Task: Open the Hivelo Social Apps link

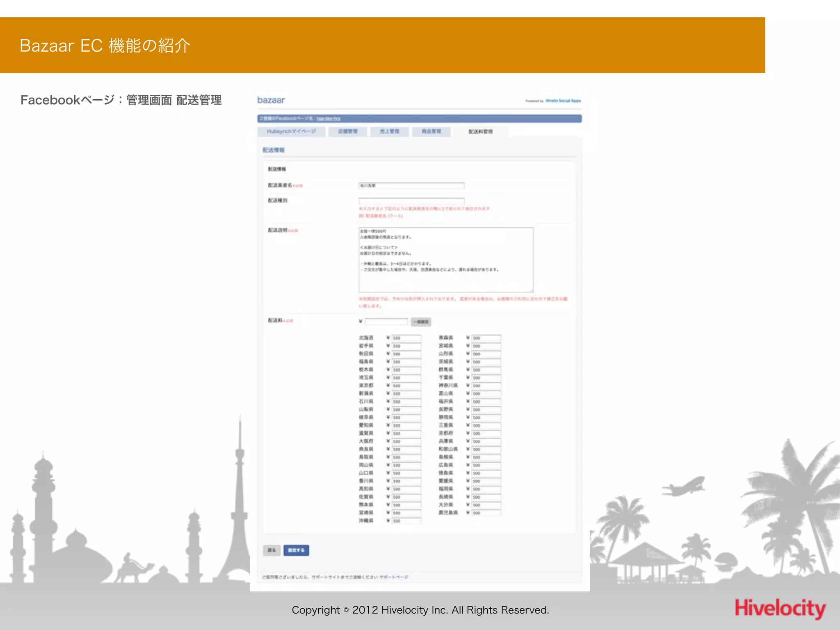Action: click(x=563, y=100)
